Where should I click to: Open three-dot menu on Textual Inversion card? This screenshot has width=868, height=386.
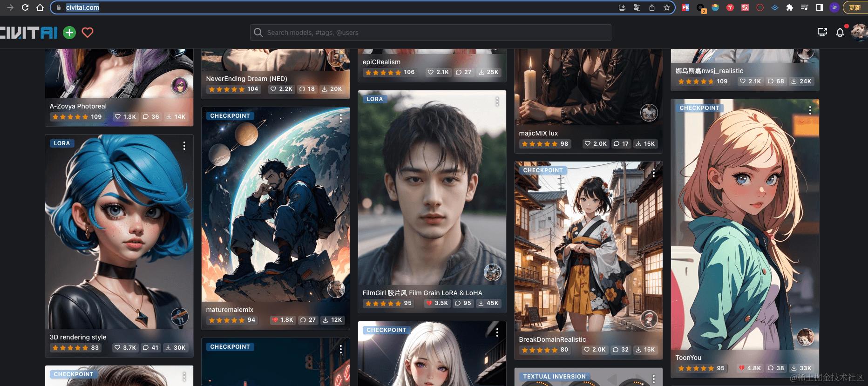[x=654, y=379]
